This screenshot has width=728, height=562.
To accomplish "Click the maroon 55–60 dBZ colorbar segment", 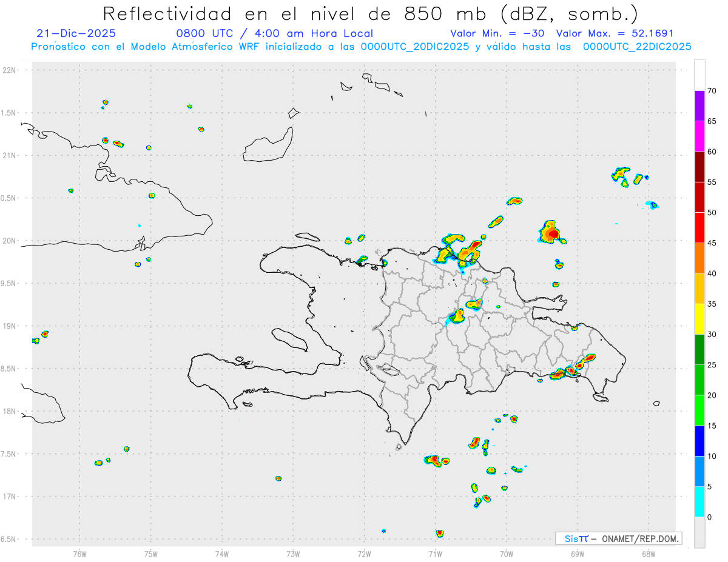I will (x=699, y=167).
